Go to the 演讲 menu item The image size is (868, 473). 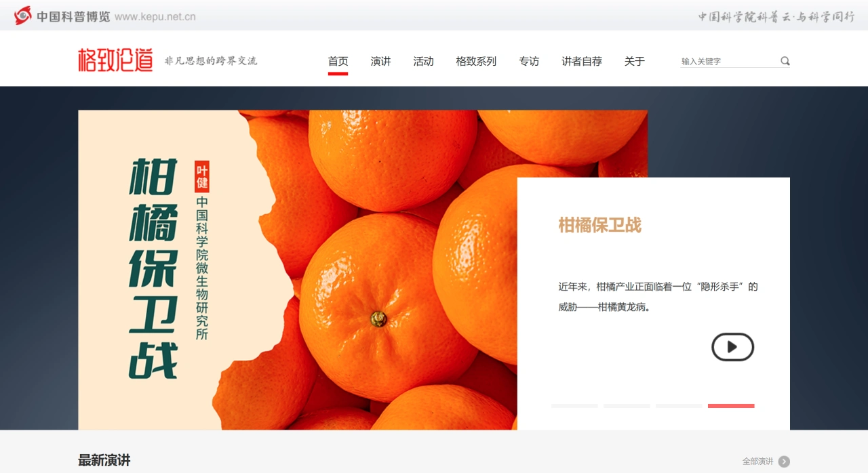(x=380, y=62)
